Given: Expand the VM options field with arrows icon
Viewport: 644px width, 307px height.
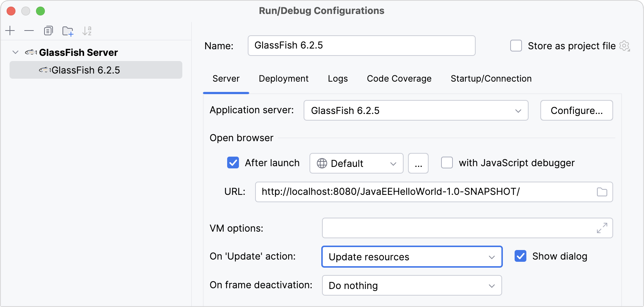Looking at the screenshot, I should [602, 228].
